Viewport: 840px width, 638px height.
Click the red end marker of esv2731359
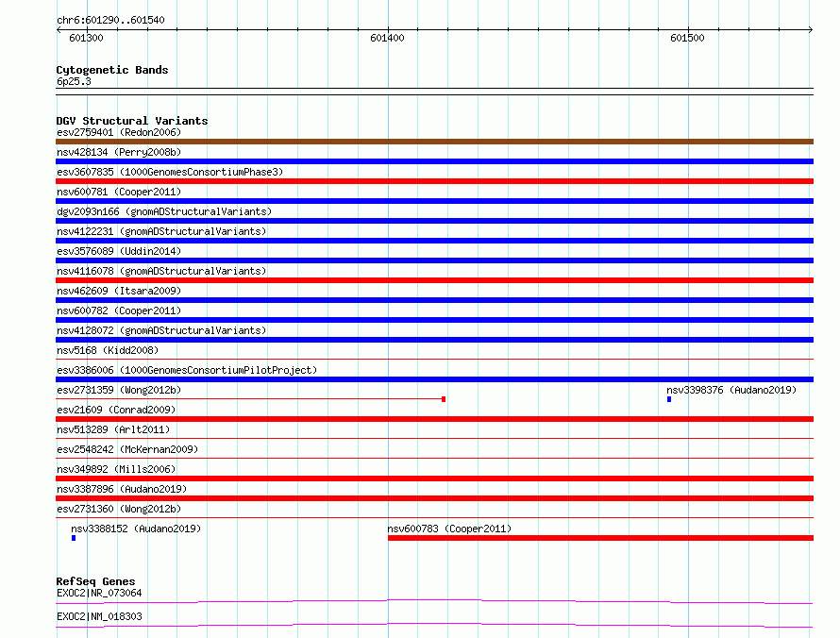[444, 399]
